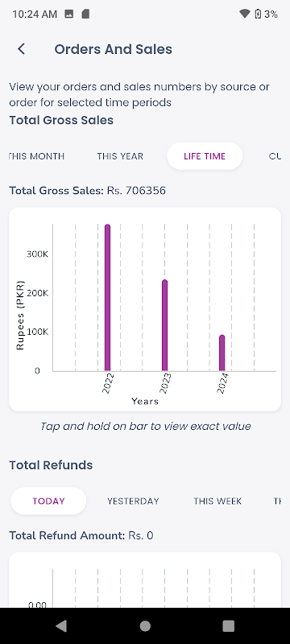Tap the Android back navigation button

(x=61, y=625)
